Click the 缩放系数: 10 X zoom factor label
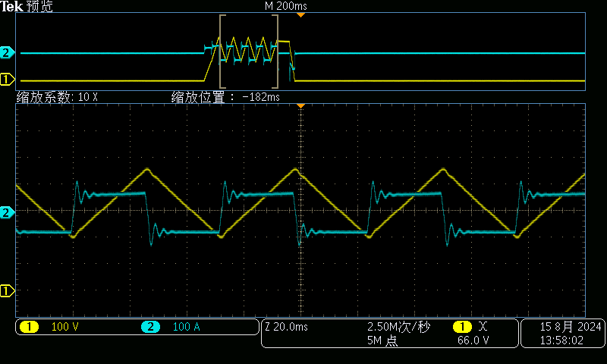This screenshot has height=364, width=607. [x=57, y=97]
